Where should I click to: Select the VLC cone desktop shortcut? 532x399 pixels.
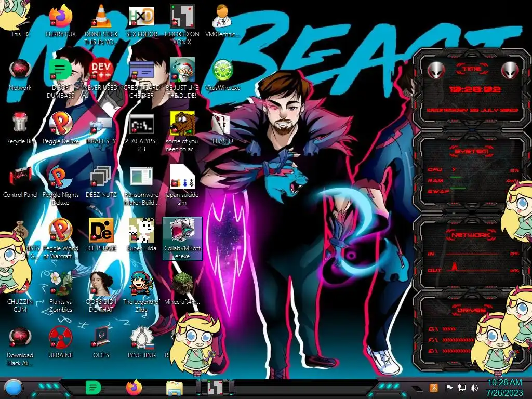(101, 24)
